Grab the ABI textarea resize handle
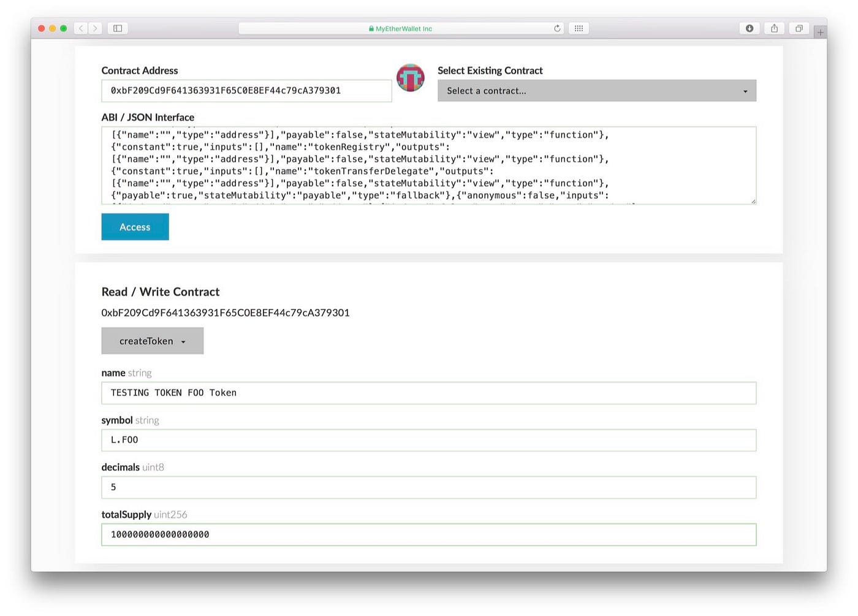The image size is (858, 616). coord(753,201)
